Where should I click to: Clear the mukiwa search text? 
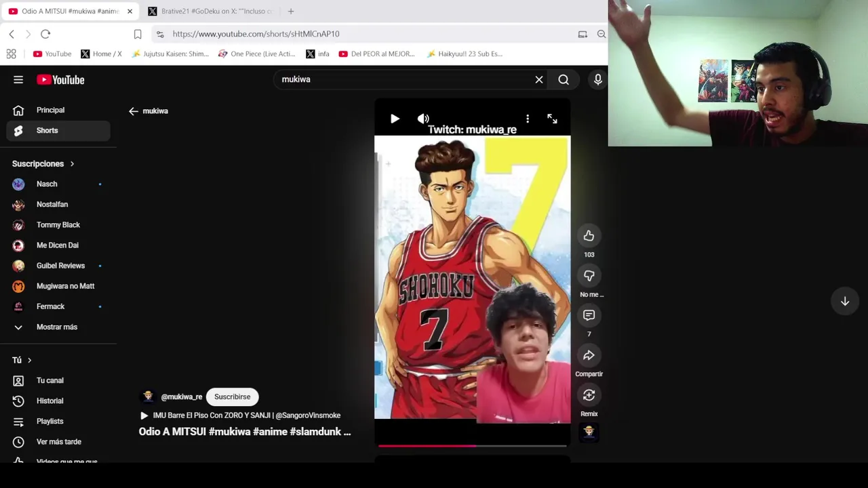pyautogui.click(x=539, y=80)
